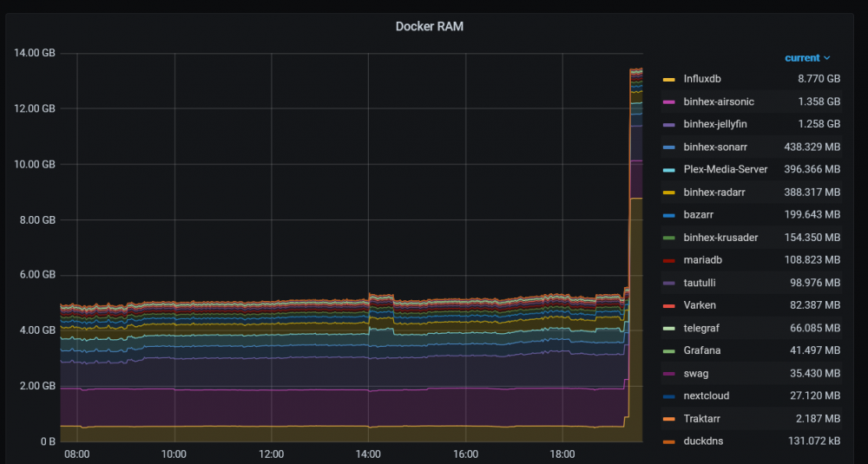Toggle the bazarr legend entry
868x464 pixels.
[x=699, y=214]
